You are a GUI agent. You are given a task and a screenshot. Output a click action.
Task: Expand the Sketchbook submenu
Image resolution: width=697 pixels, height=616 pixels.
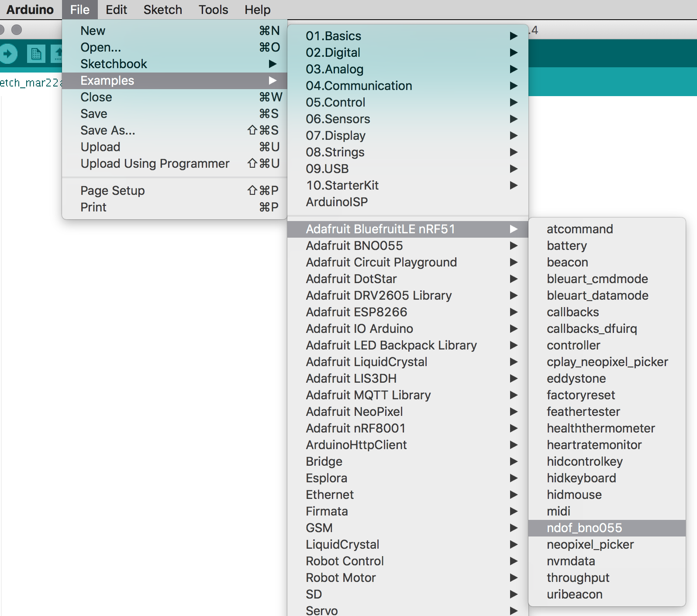(x=175, y=64)
